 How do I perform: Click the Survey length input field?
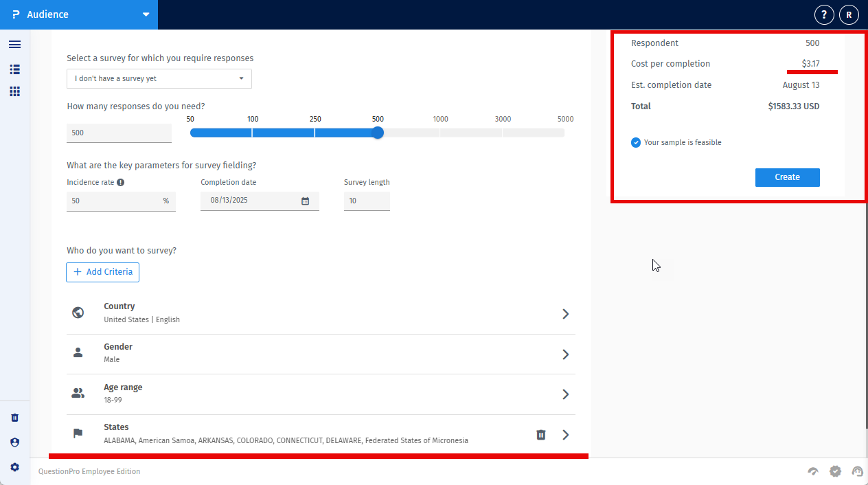(x=367, y=201)
